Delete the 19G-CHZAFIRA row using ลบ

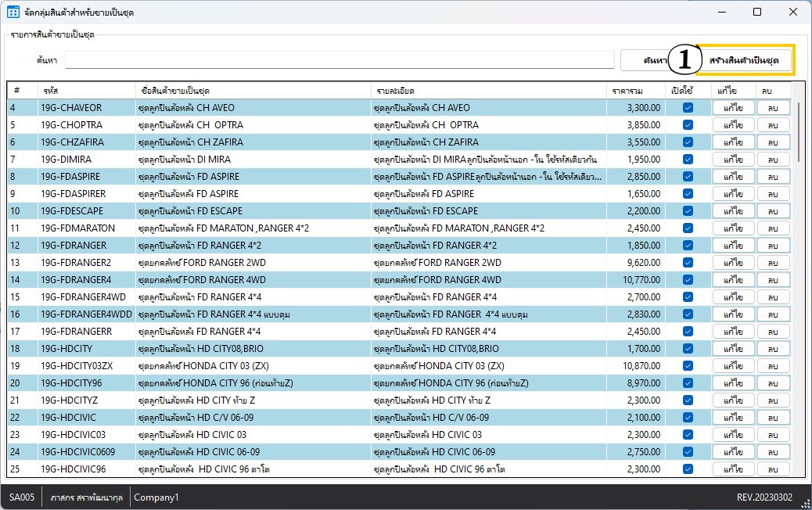[x=773, y=142]
